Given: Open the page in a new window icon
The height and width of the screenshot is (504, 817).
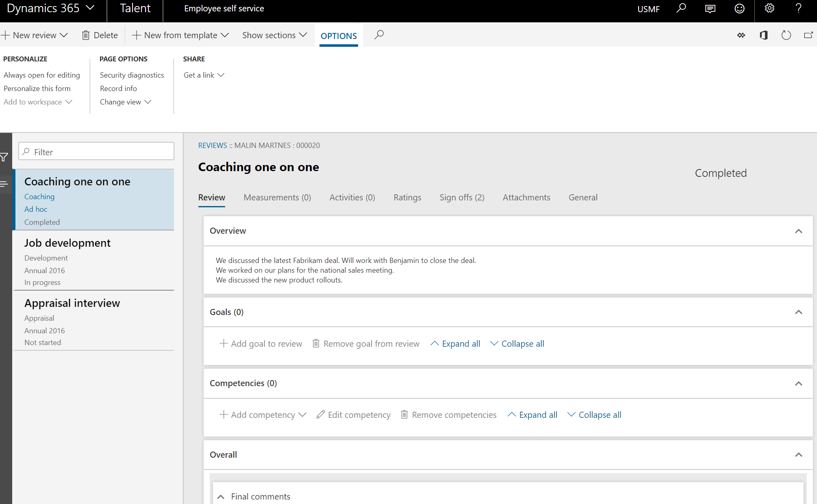Looking at the screenshot, I should point(808,35).
